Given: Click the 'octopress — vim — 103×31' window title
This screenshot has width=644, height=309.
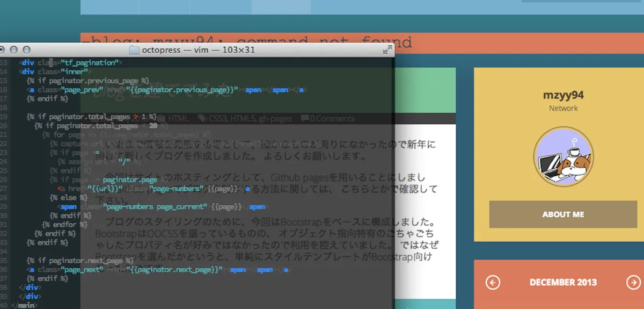Looking at the screenshot, I should tap(198, 50).
